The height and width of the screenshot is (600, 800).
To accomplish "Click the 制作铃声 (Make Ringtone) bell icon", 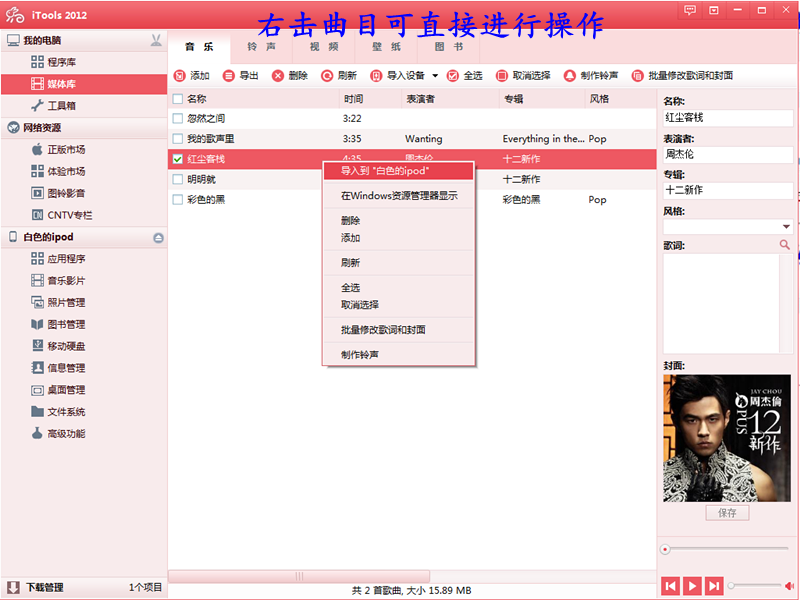I will 570,76.
